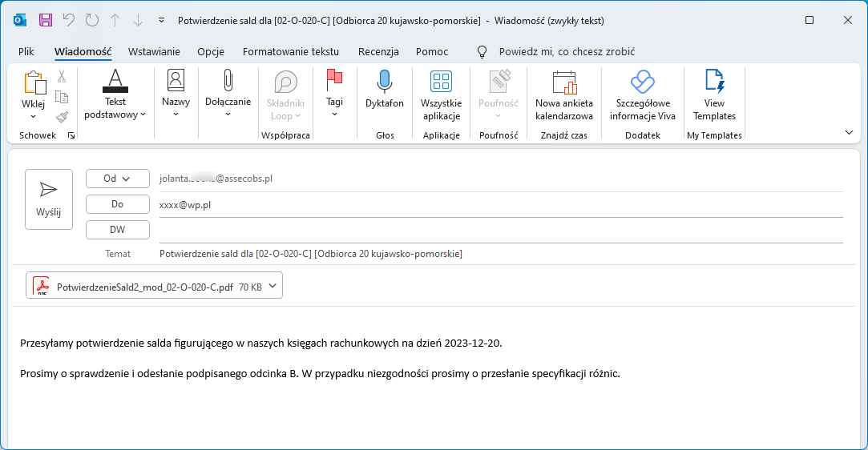The image size is (868, 450).
Task: Open Quick Access Toolbar customization arrow
Action: [161, 21]
